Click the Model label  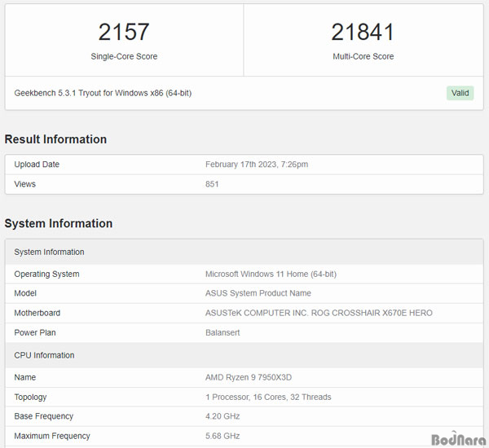coord(25,293)
